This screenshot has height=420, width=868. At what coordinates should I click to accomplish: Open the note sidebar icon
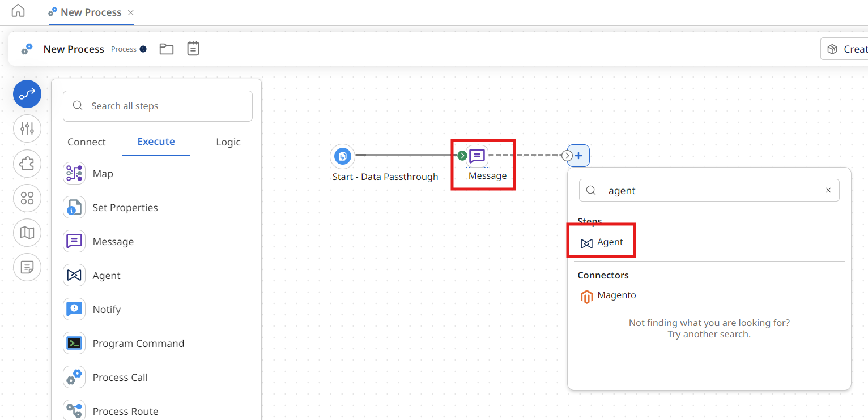pyautogui.click(x=27, y=267)
